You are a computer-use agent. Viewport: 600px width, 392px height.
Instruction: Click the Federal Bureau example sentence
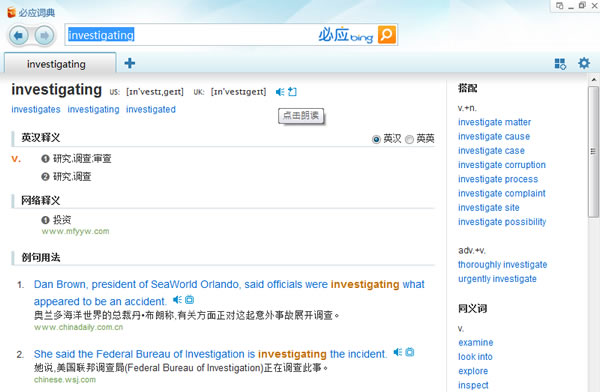point(210,354)
